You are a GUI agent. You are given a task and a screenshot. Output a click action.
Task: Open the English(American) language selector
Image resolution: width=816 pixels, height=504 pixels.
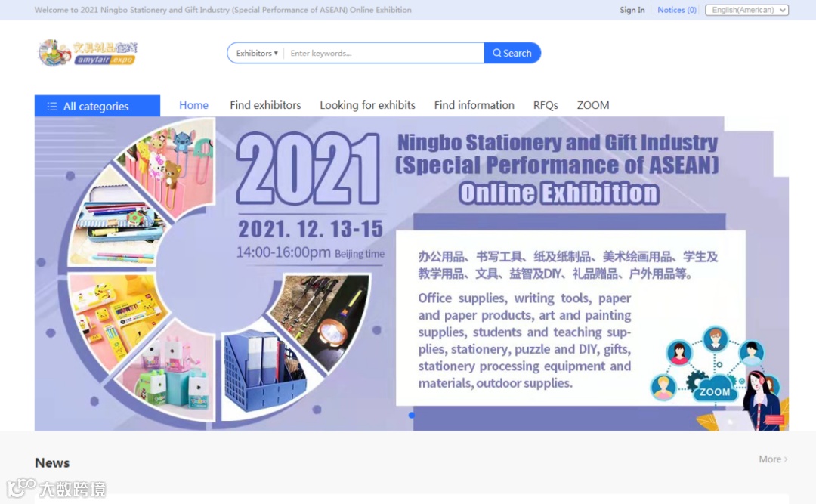point(746,10)
